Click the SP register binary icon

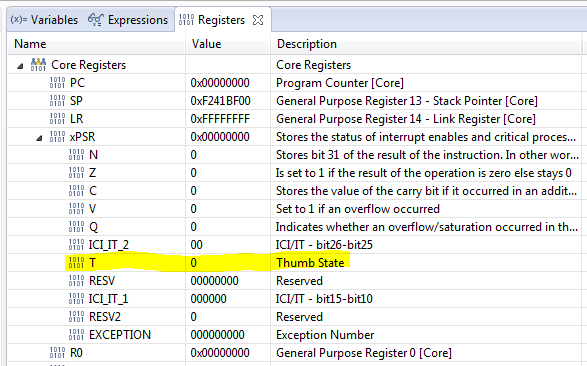tap(57, 101)
